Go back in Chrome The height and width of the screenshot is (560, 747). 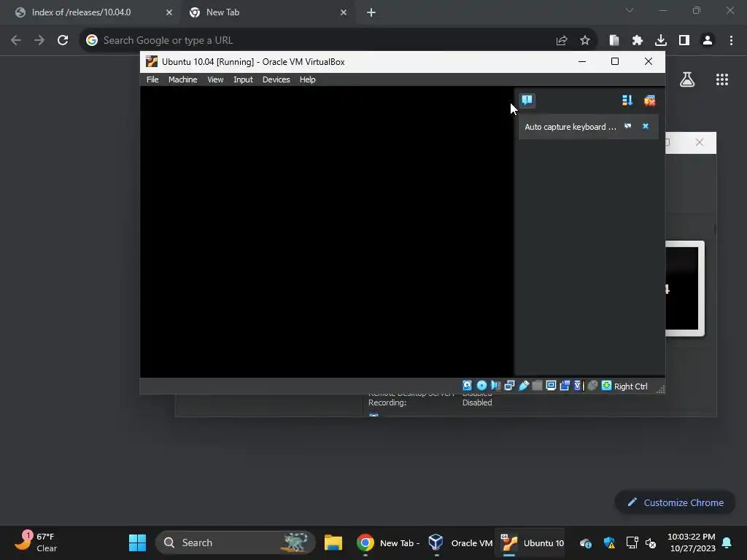pyautogui.click(x=16, y=41)
